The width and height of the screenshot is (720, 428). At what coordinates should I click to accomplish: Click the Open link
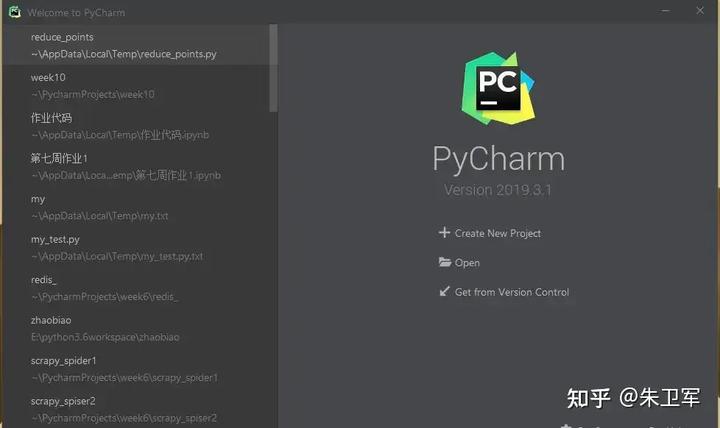[467, 263]
